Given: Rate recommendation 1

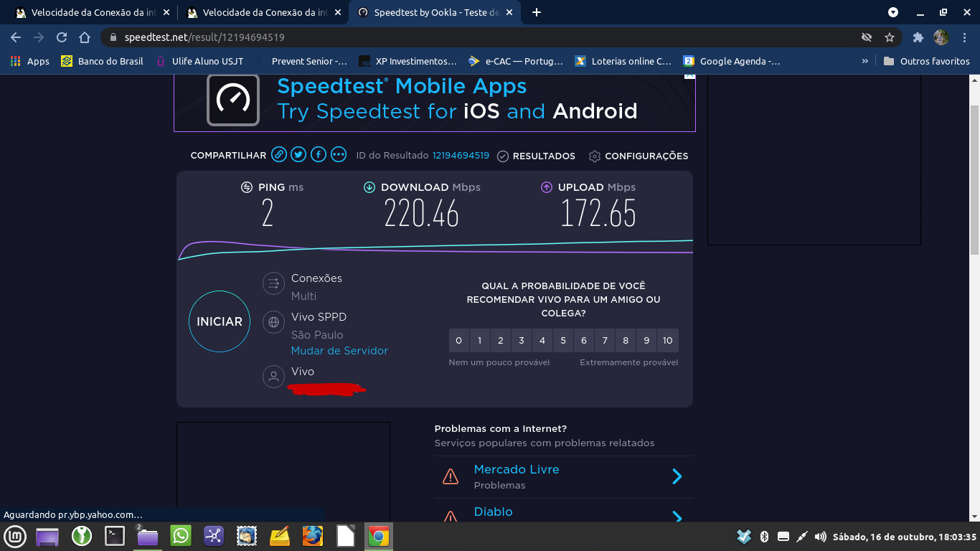Looking at the screenshot, I should point(480,341).
